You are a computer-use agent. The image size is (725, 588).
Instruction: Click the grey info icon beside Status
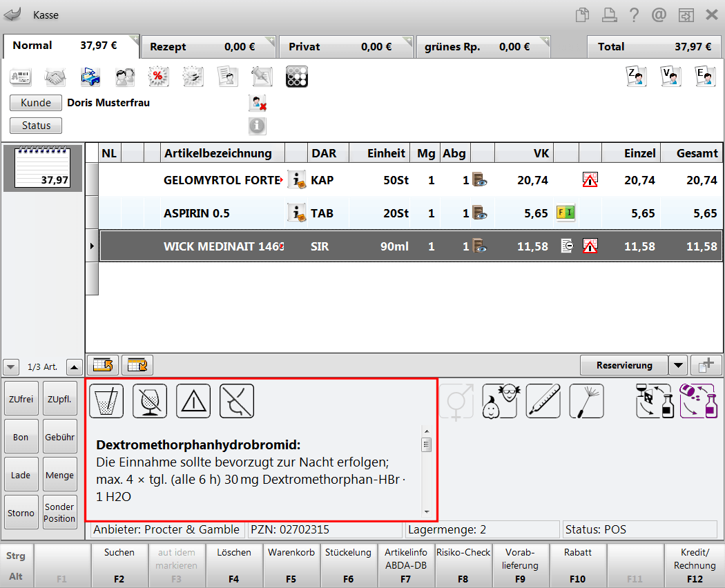point(258,126)
